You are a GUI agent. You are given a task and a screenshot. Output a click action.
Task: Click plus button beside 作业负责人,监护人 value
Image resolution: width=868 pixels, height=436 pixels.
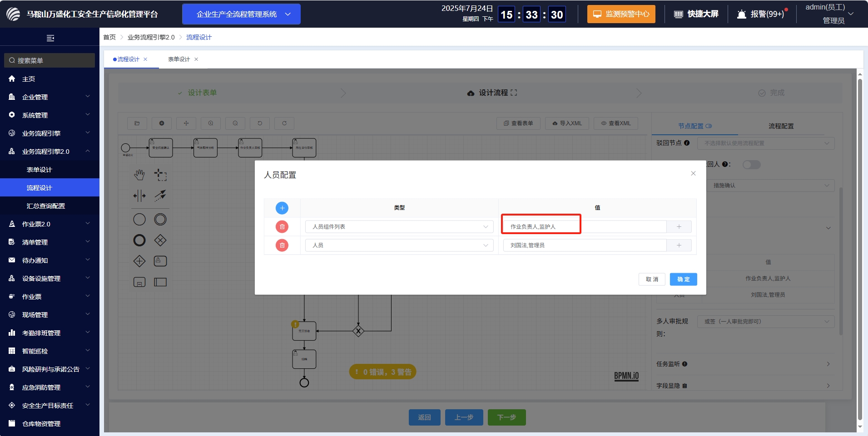pos(679,226)
